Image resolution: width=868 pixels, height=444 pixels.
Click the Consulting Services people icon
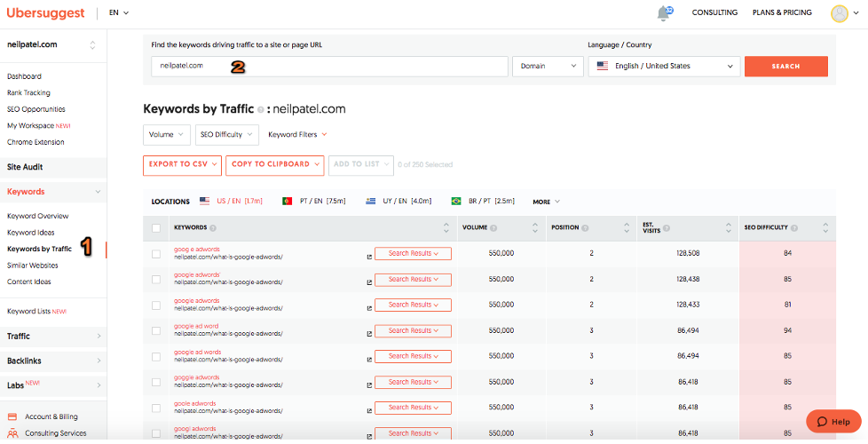point(12,433)
